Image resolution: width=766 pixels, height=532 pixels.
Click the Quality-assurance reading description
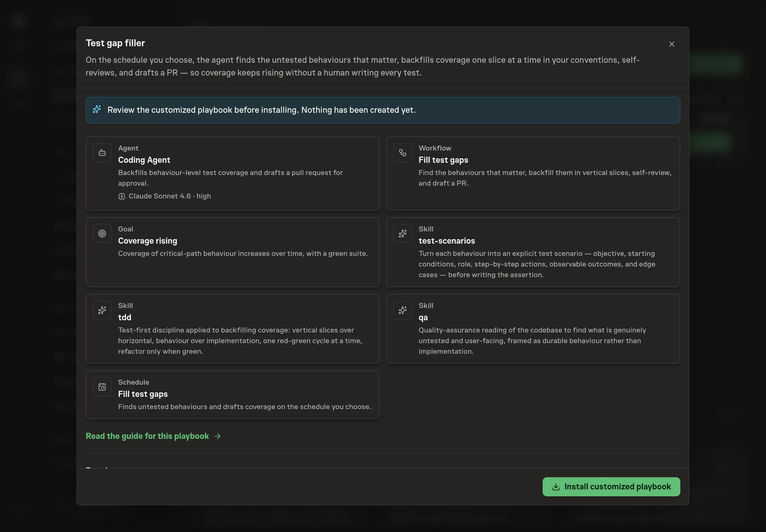pyautogui.click(x=532, y=341)
